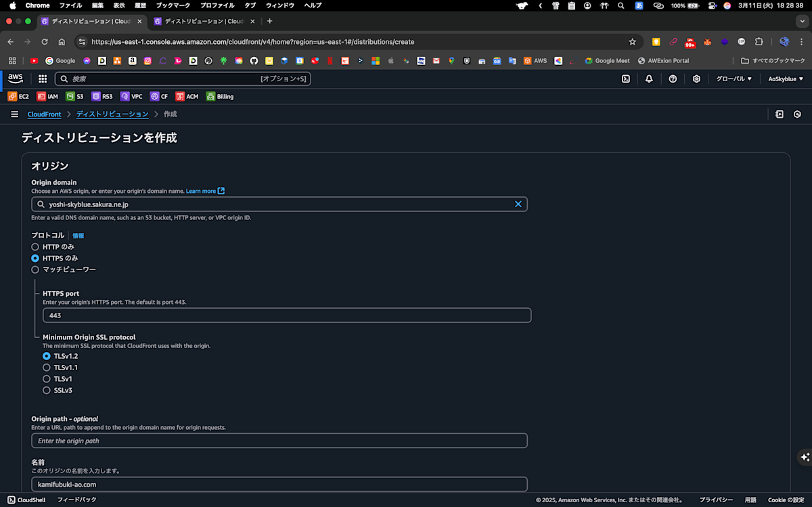Open YouTube bookmark icon
Image resolution: width=812 pixels, height=507 pixels.
click(x=34, y=60)
